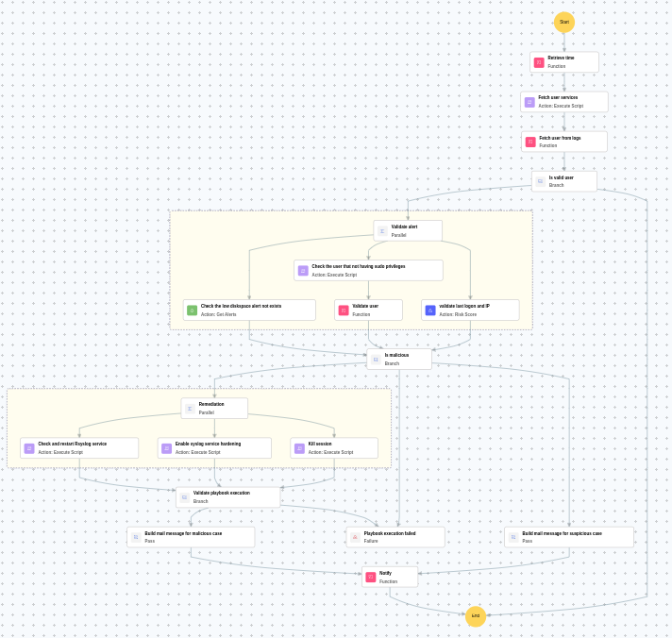Click the yellow Start node

tap(564, 22)
